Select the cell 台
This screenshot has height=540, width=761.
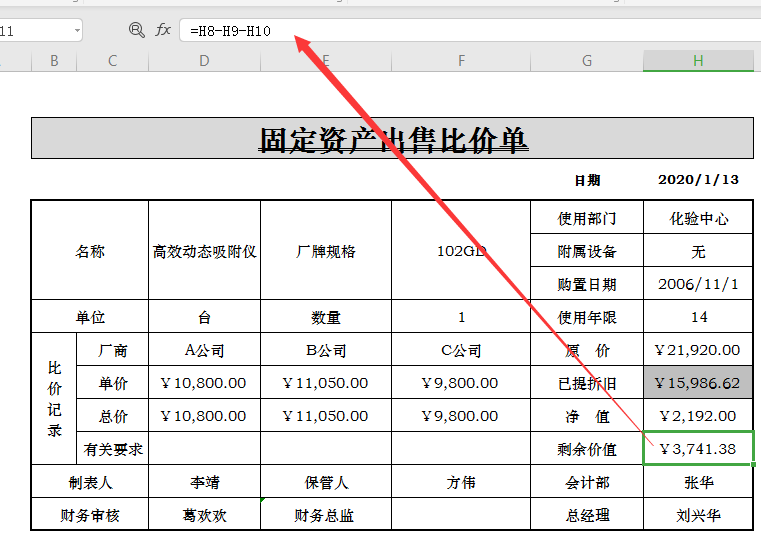coord(204,317)
